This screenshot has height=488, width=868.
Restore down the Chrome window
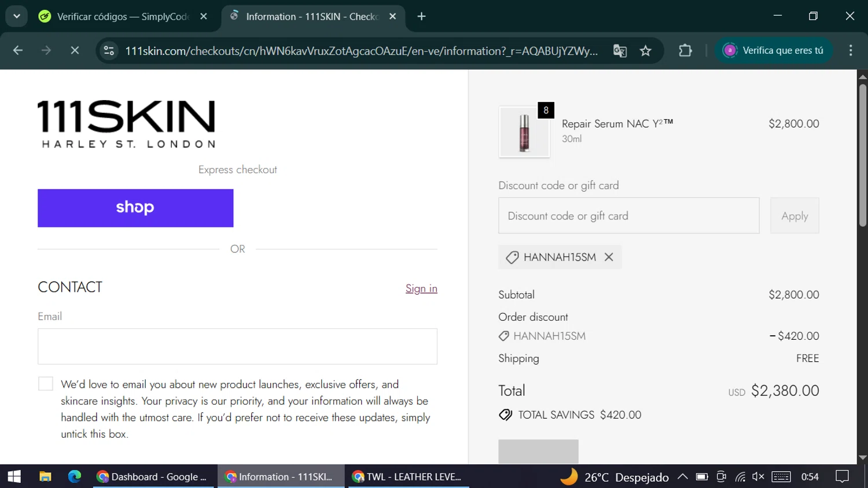[x=814, y=16]
